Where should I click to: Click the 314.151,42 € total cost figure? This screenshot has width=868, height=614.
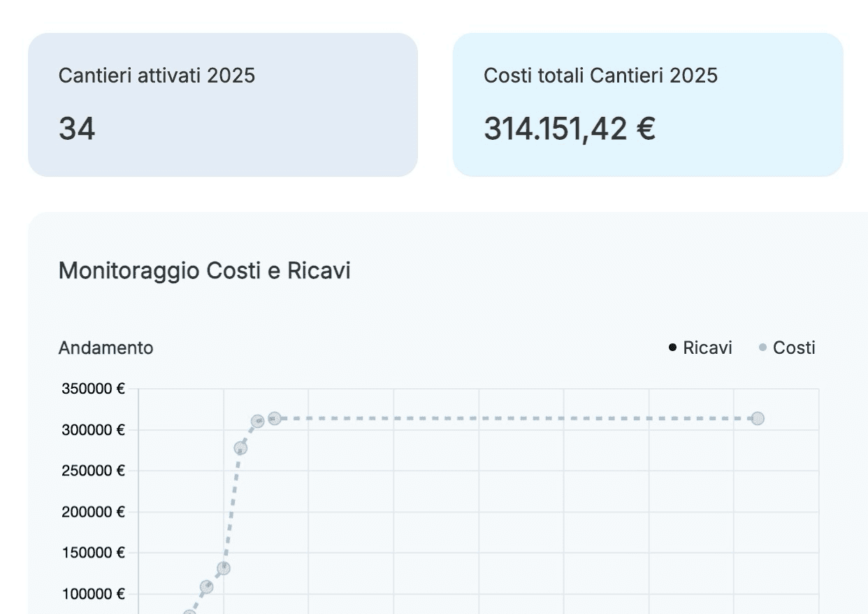click(x=570, y=129)
